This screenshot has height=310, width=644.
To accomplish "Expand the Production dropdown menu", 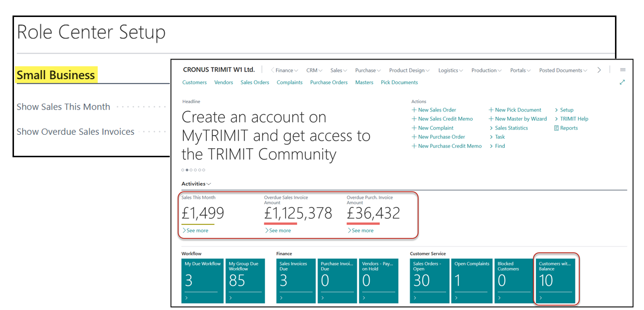I will (x=487, y=71).
